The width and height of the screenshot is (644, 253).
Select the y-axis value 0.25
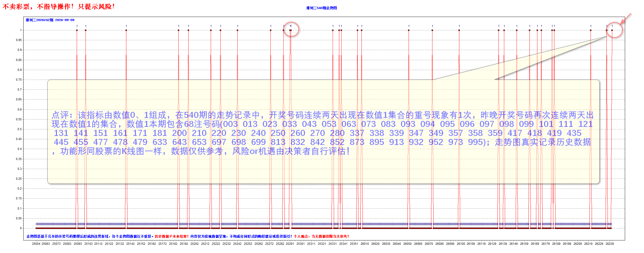pyautogui.click(x=19, y=179)
